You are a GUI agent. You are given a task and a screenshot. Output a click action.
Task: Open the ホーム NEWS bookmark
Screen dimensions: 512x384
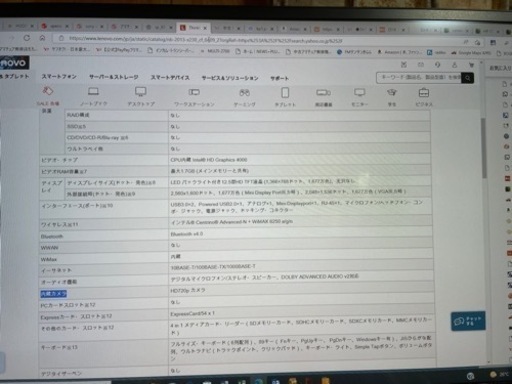tap(258, 51)
